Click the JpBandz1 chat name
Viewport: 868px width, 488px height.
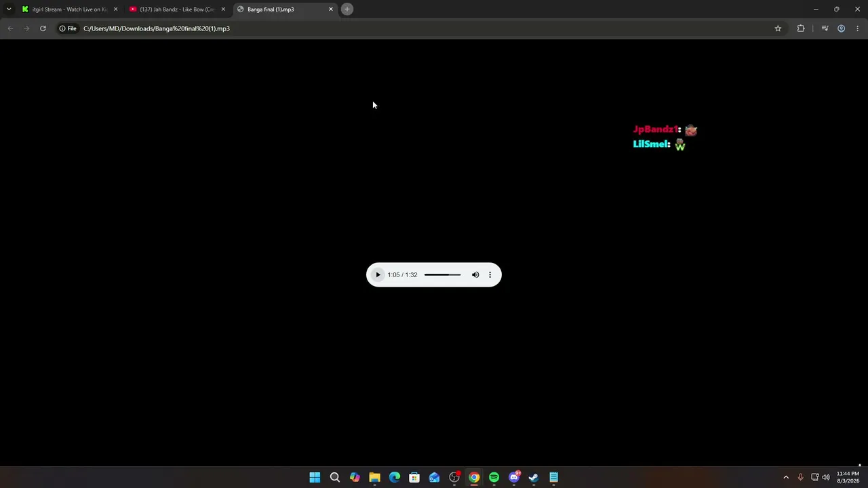click(656, 129)
